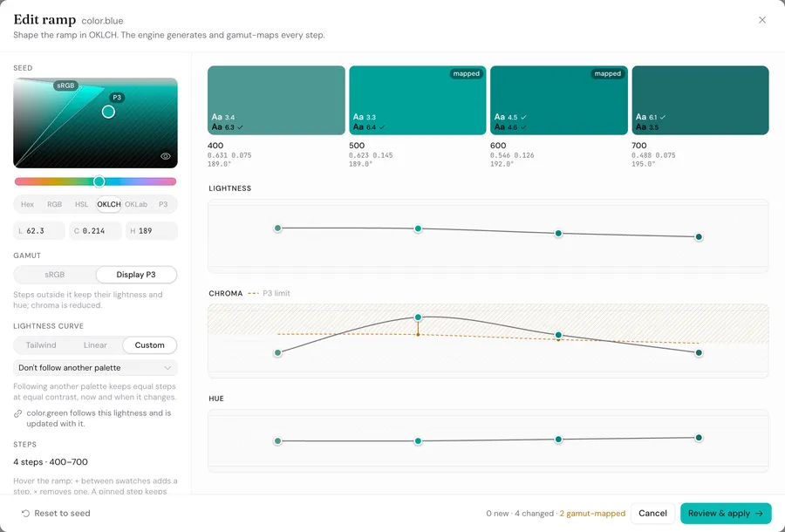Click the color.blue token name
Viewport: 785px width, 532px height.
tap(102, 21)
